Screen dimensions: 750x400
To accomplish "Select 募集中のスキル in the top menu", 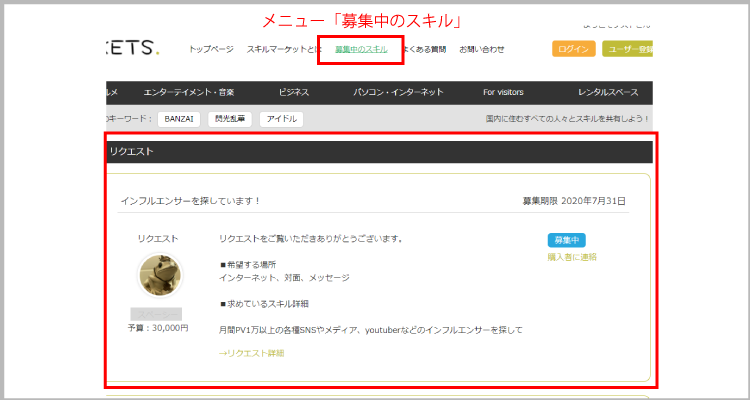I will tap(361, 49).
